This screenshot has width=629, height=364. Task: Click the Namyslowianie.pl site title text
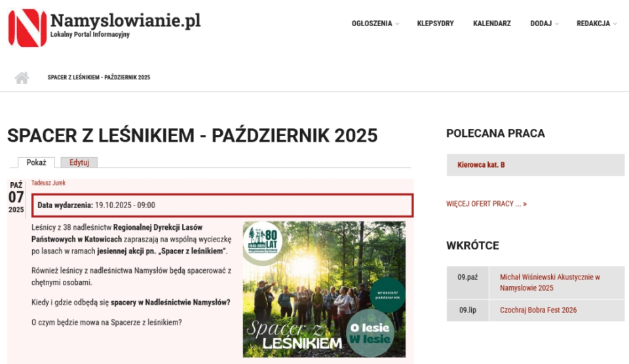pos(125,21)
